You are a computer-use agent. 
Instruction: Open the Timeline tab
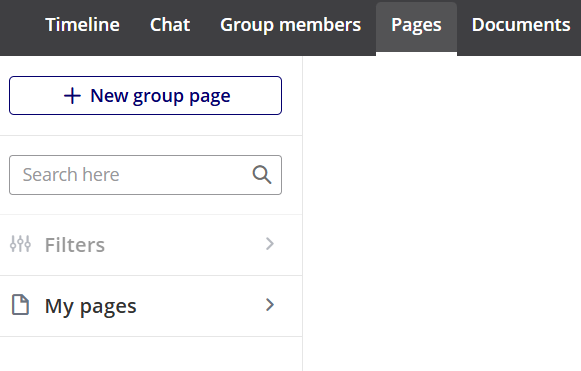(82, 25)
